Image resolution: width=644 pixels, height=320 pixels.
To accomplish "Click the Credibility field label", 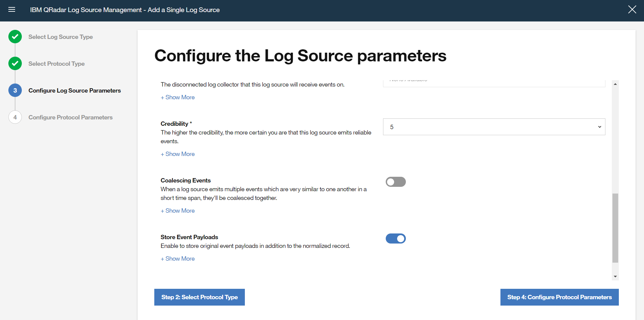I will point(176,124).
